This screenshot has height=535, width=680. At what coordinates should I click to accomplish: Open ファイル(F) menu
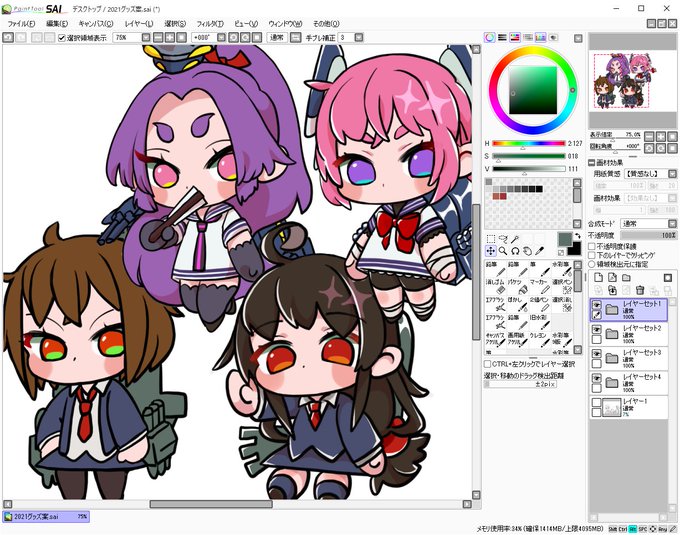pyautogui.click(x=21, y=24)
